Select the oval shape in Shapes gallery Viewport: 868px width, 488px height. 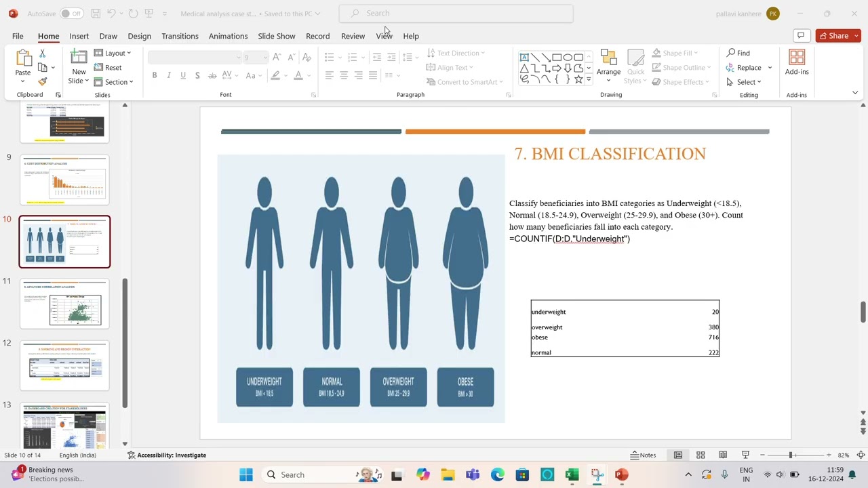568,58
